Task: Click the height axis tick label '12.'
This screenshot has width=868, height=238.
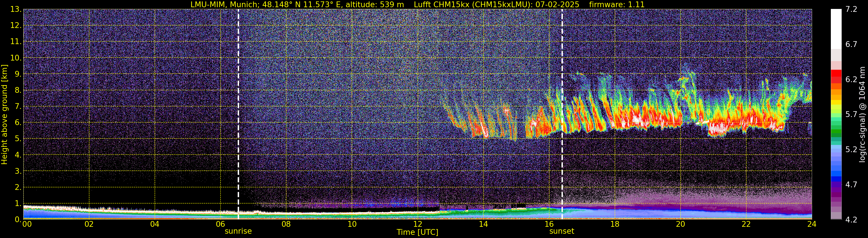Action: (x=16, y=26)
